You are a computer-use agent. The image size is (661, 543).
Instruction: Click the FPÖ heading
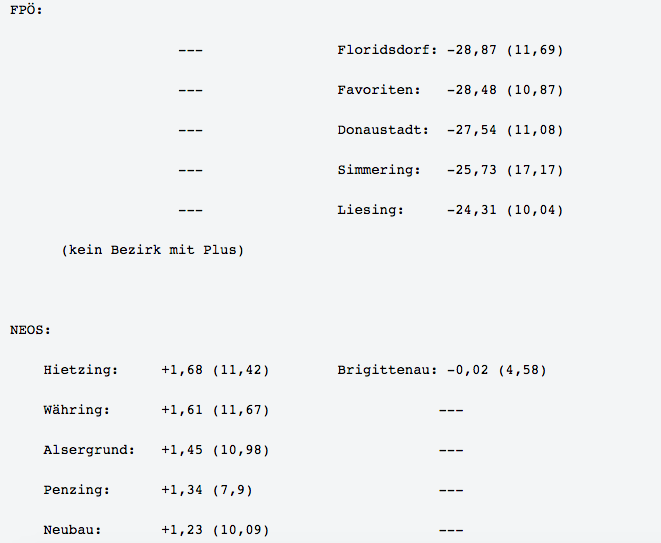[x=26, y=10]
